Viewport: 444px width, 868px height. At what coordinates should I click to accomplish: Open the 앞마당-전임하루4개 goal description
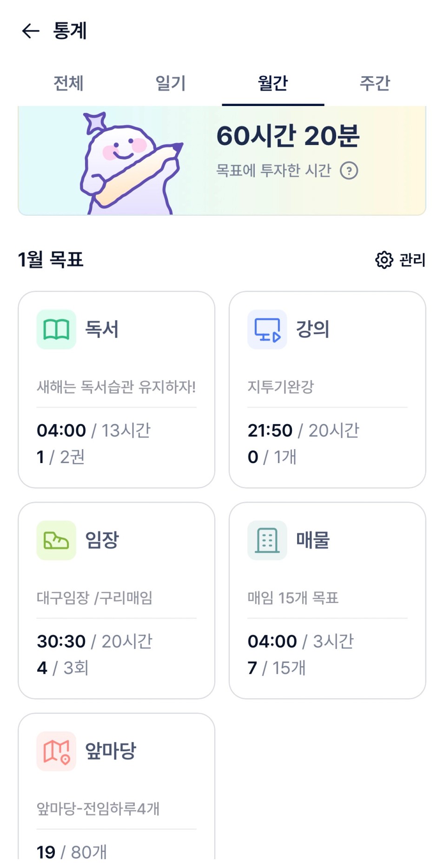(98, 809)
